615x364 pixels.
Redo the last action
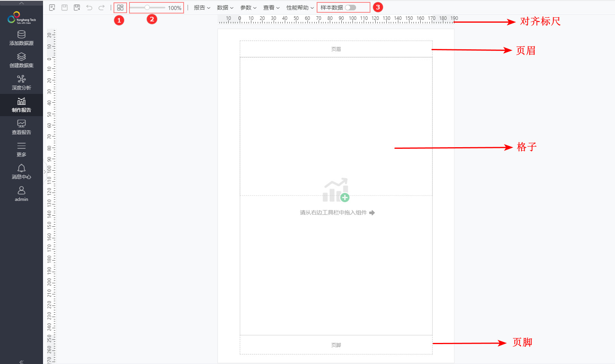pos(102,8)
